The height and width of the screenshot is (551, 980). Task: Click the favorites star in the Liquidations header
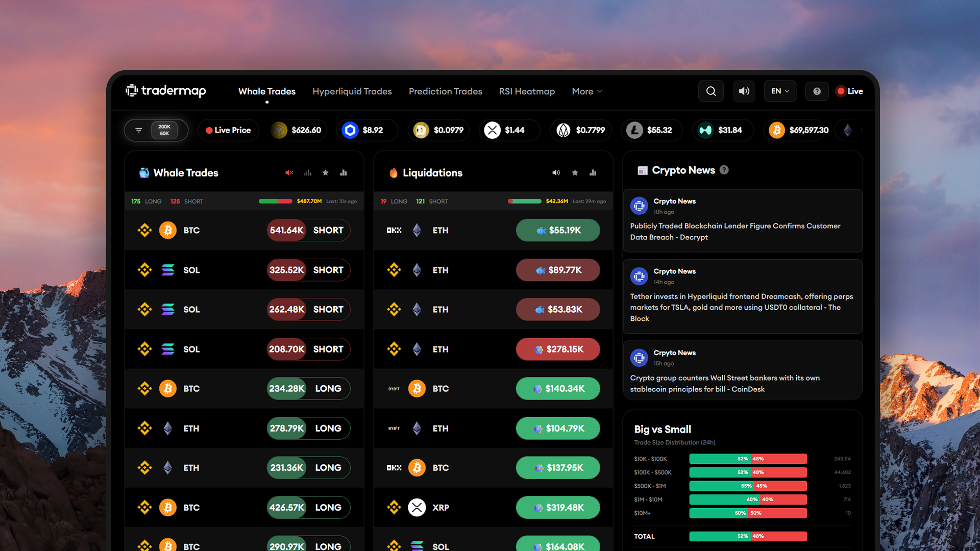[x=575, y=173]
